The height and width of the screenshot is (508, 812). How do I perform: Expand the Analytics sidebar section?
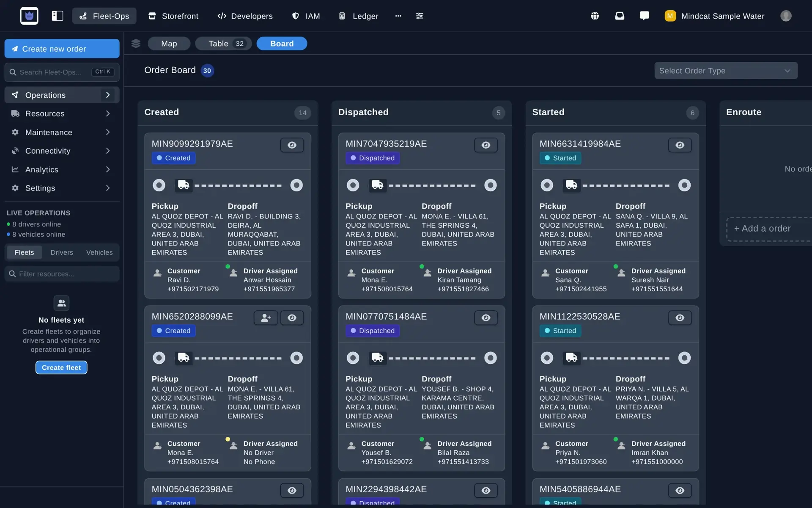[62, 169]
